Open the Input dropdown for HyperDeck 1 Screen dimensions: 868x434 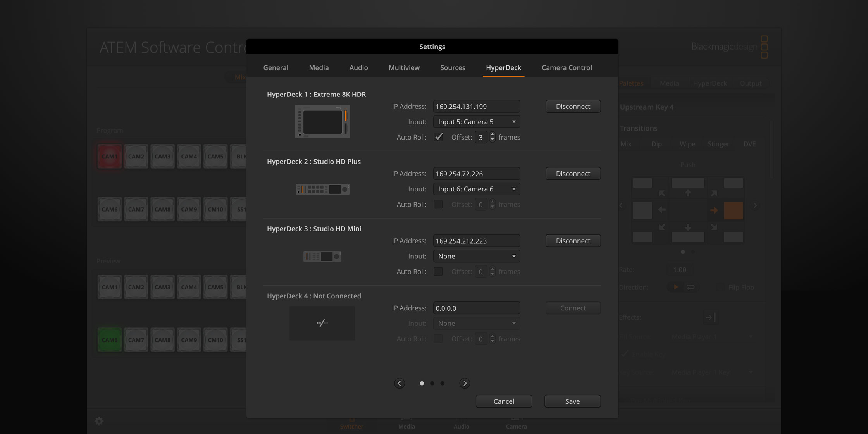476,121
